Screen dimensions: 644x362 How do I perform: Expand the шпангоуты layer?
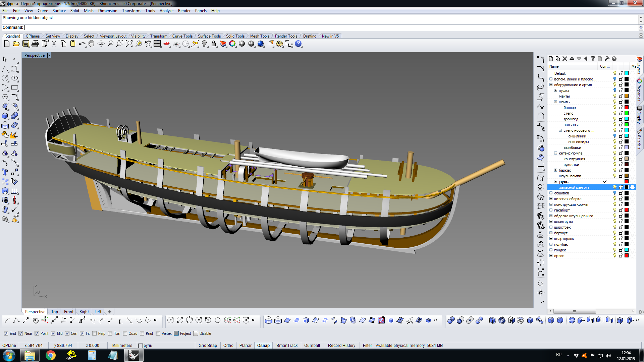(x=551, y=222)
